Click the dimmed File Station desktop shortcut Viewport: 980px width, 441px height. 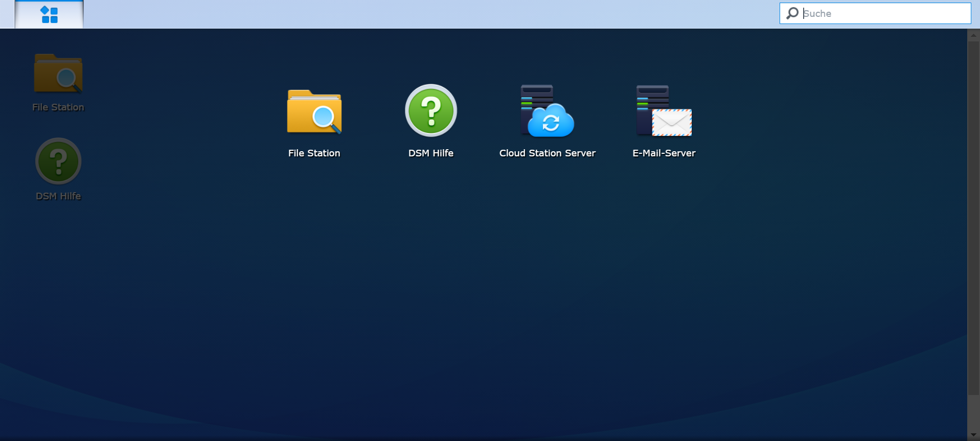58,73
